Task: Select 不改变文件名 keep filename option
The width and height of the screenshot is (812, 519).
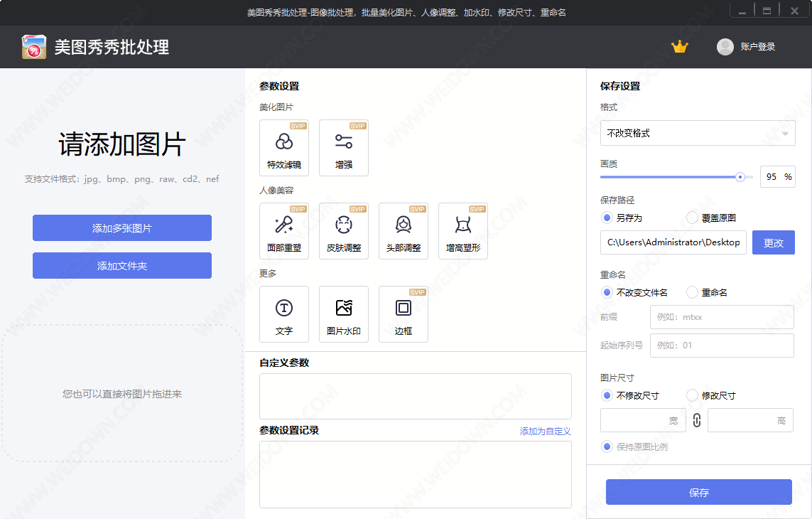Action: 634,292
